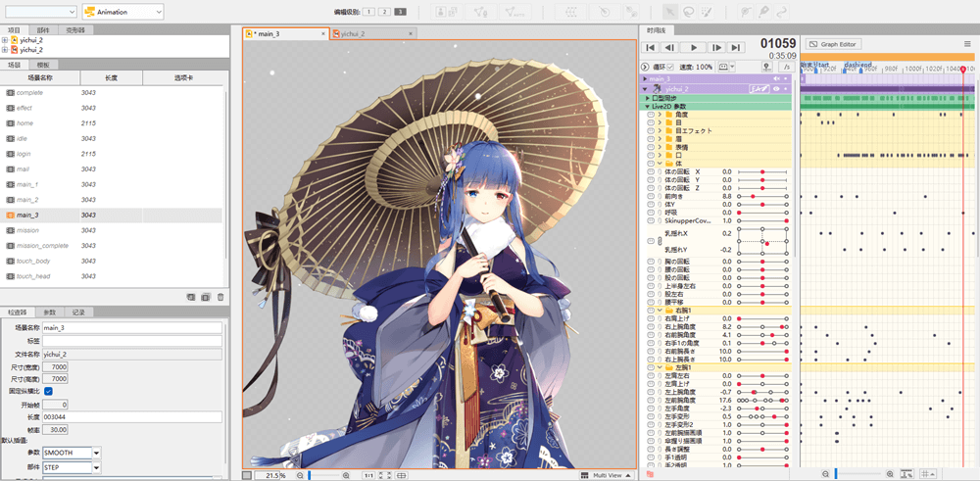Viewport: 980px width, 481px height.
Task: Click the canvas background color box
Action: tap(247, 475)
